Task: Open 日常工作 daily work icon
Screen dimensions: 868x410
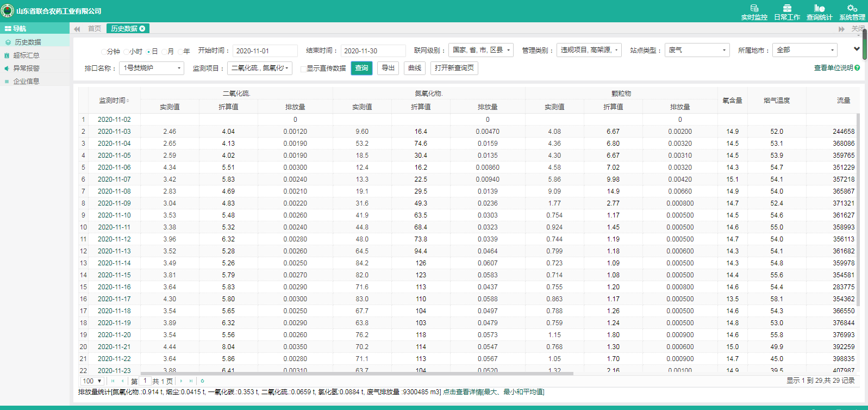Action: click(x=786, y=8)
